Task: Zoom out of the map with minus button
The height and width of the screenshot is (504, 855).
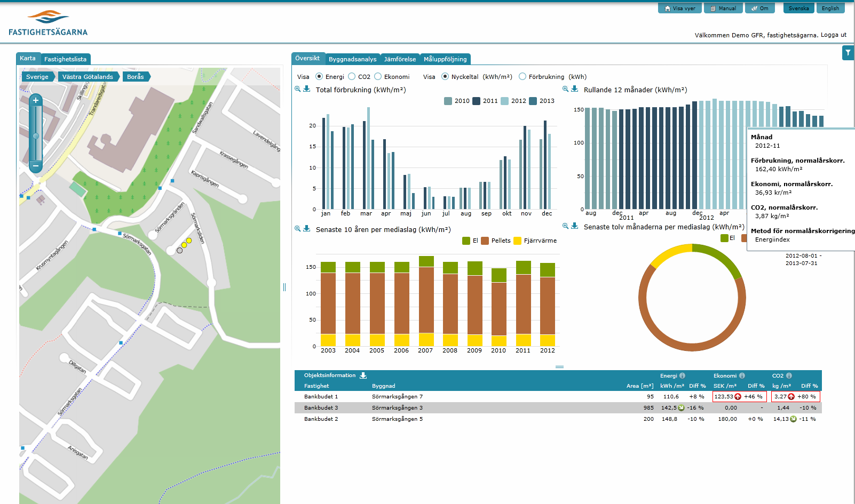Action: point(36,166)
